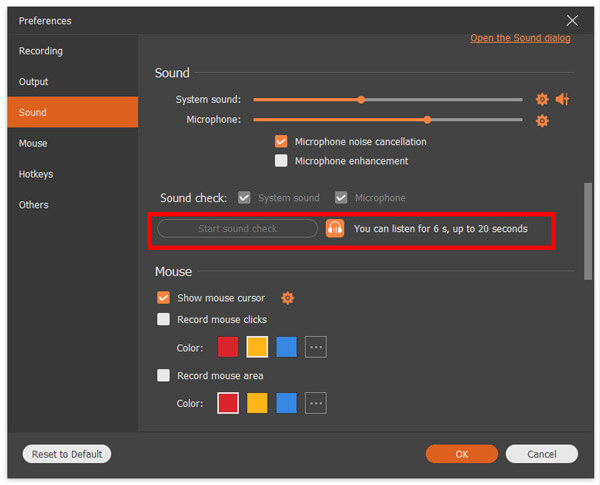Pick red for mouse area color
Viewport: 600px width, 485px height.
point(228,403)
